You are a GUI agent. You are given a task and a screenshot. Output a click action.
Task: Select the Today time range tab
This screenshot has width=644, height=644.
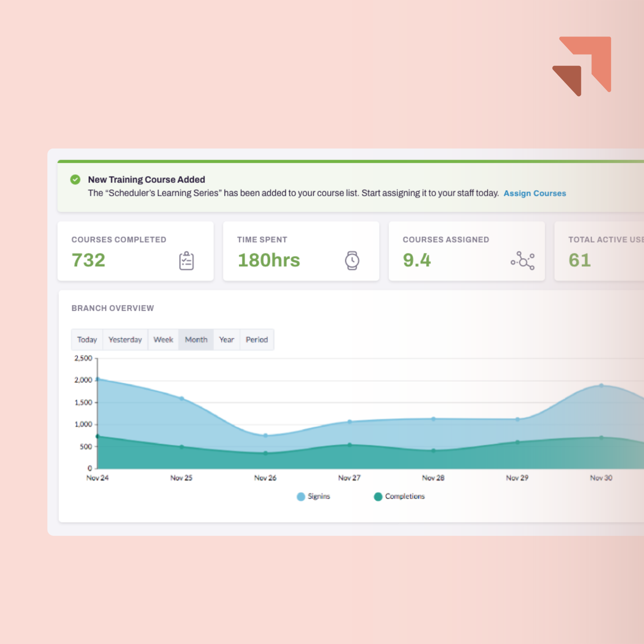pos(87,340)
